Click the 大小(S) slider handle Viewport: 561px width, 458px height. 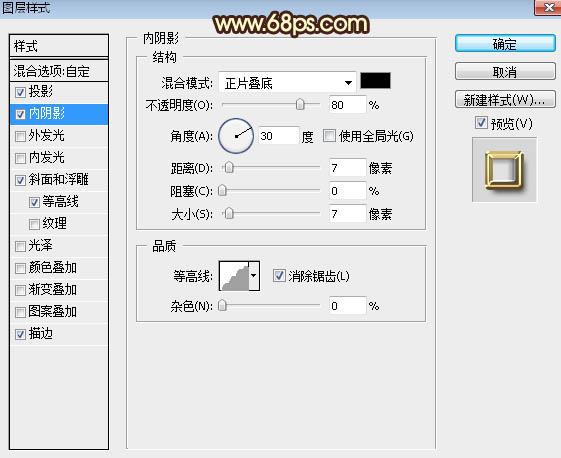coord(229,214)
